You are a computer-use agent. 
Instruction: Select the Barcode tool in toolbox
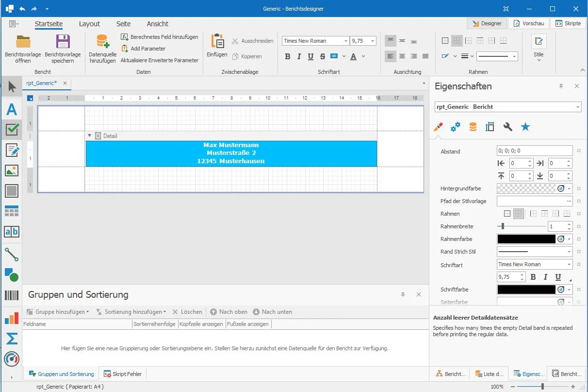[x=12, y=295]
